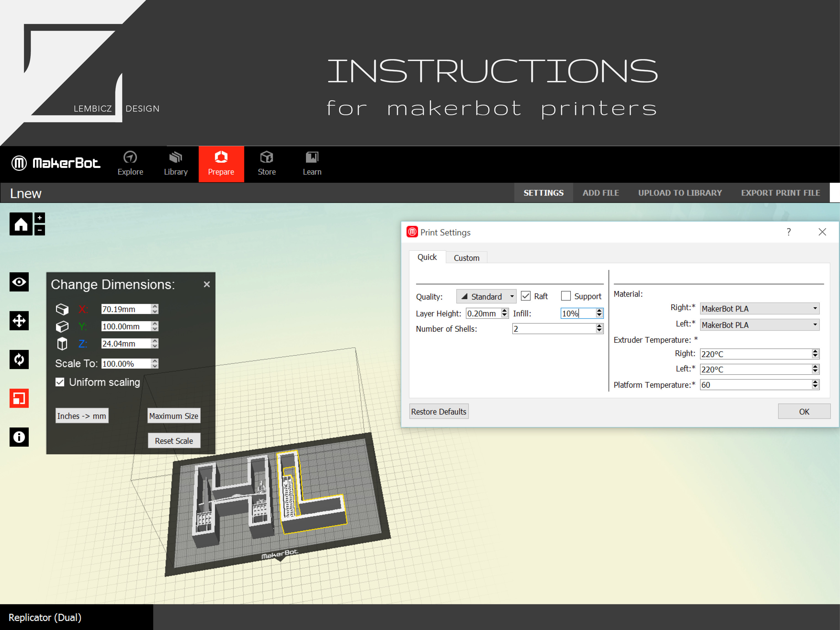
Task: Open the Learn bookmark icon
Action: pos(312,157)
